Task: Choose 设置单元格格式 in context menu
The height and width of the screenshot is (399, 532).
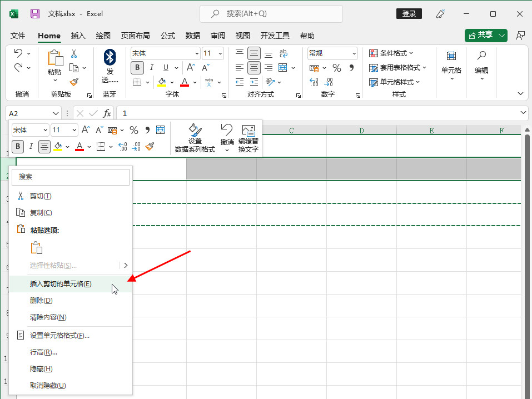Action: [71, 336]
